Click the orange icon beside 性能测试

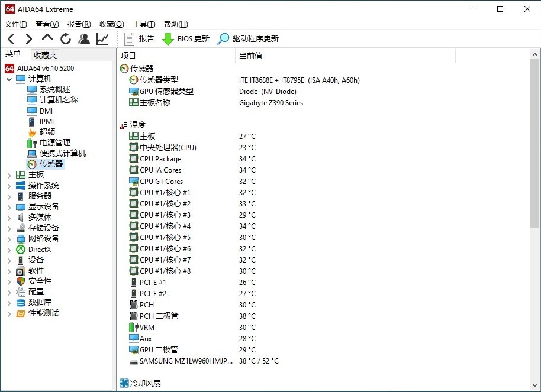coord(21,313)
